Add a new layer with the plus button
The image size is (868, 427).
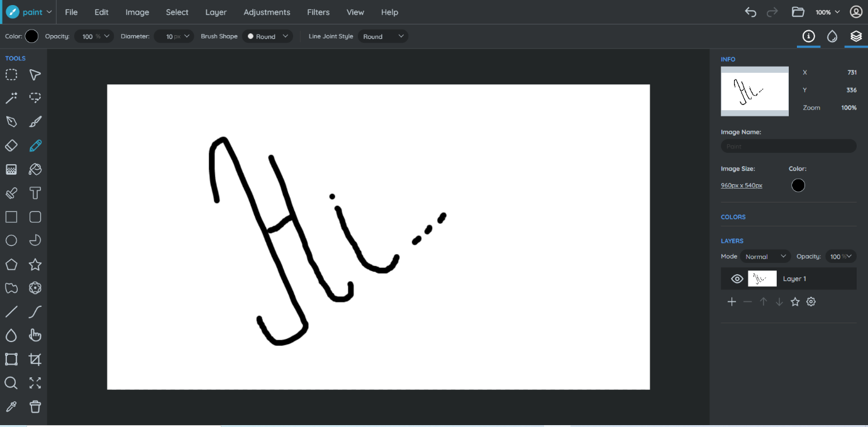click(x=732, y=301)
